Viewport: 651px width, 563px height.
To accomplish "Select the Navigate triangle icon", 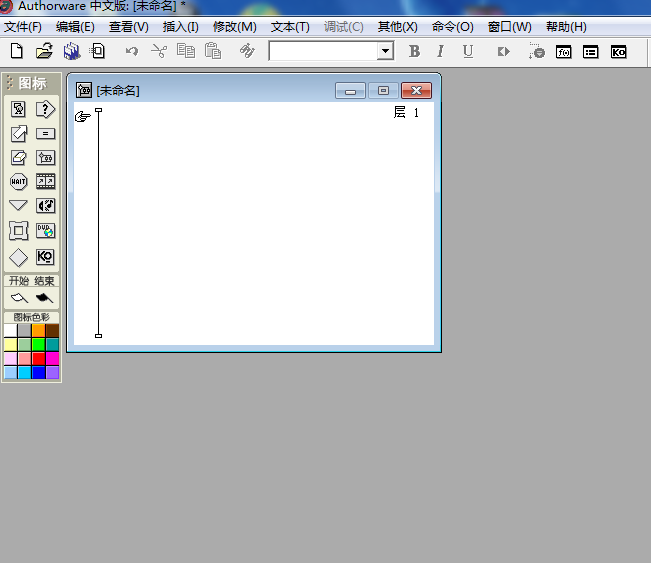I will coord(18,206).
